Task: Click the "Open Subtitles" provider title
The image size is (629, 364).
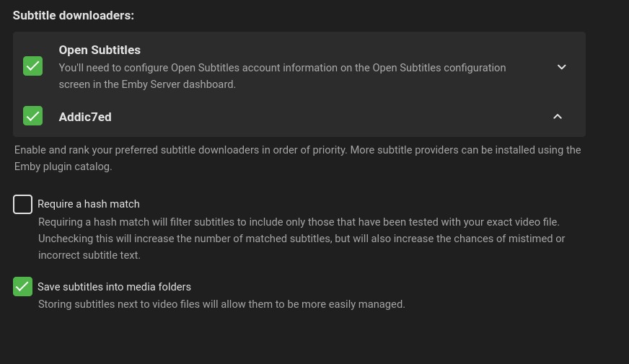Action: click(100, 50)
